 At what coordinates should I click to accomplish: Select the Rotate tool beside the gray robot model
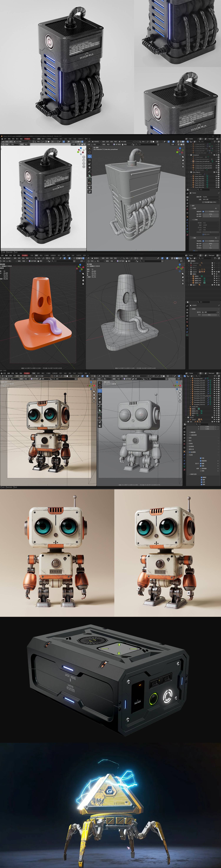pyautogui.click(x=100, y=394)
